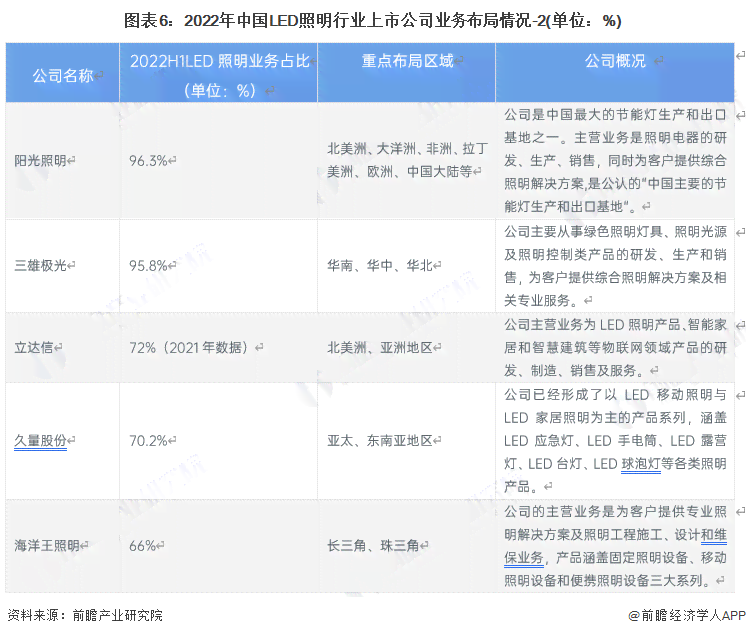Click the 66% value cell
The width and height of the screenshot is (746, 636).
(x=142, y=546)
